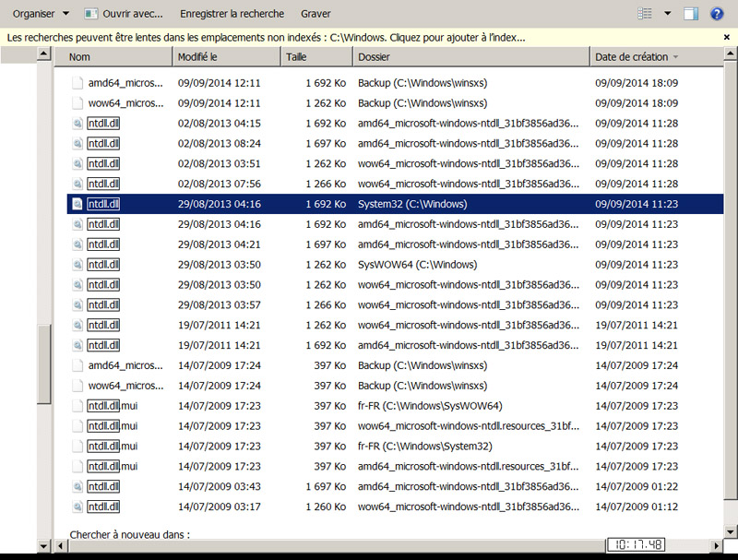Click icon of selected System32 ntdll.dll
738x560 pixels.
point(77,204)
